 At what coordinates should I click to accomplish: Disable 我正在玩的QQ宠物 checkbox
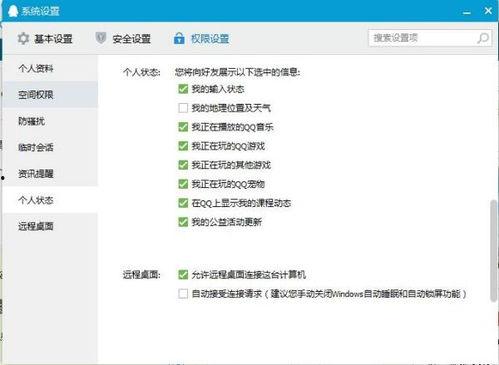[183, 184]
